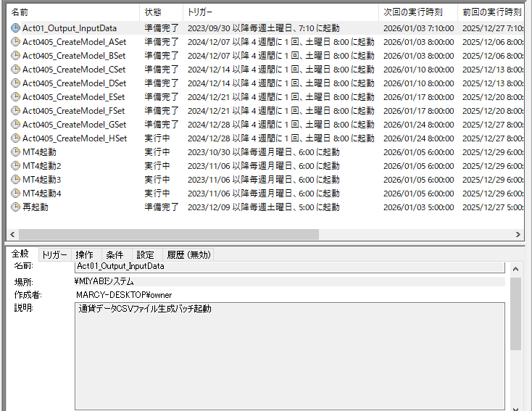
Task: Select the Act0405_CreateModel_CSet task name
Action: point(74,70)
